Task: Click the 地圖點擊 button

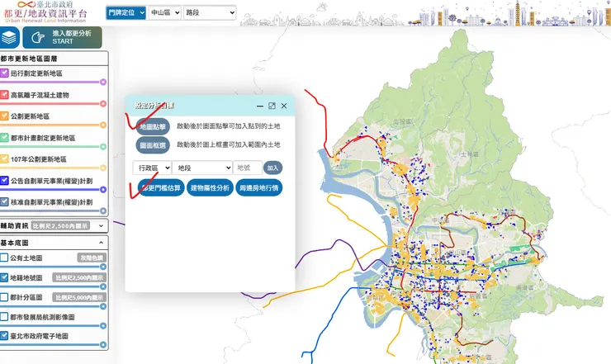Action: (x=153, y=126)
